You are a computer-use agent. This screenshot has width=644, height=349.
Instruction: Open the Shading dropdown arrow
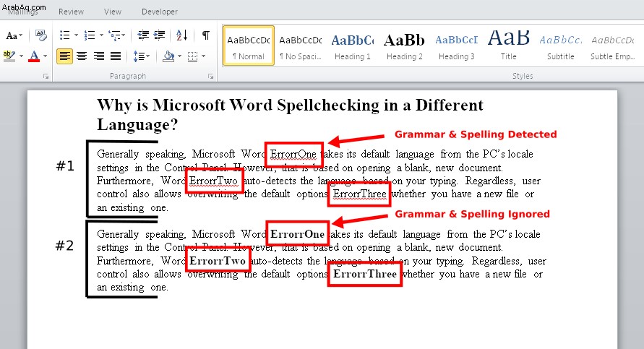(179, 56)
